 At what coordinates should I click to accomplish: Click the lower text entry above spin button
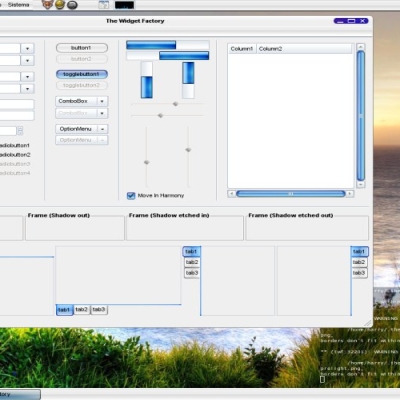pyautogui.click(x=17, y=116)
